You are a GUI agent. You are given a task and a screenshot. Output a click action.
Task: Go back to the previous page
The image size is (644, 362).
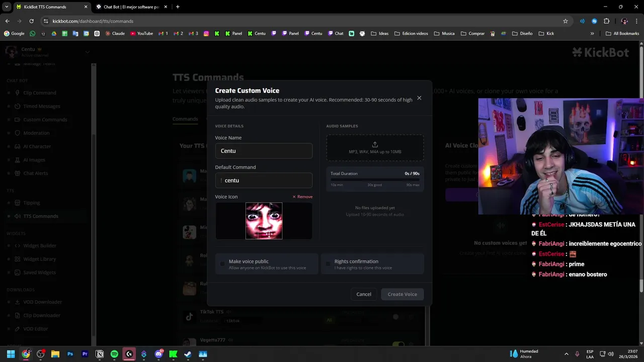click(x=7, y=21)
